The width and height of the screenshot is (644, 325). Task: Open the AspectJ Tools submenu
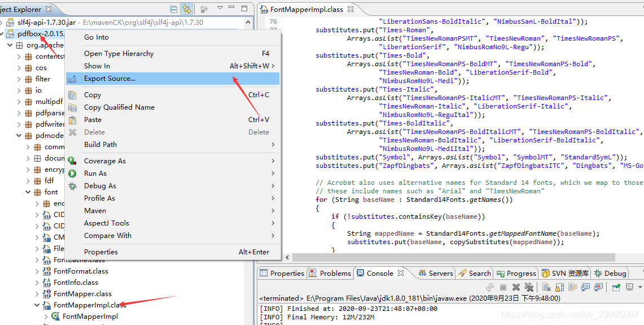[x=173, y=223]
